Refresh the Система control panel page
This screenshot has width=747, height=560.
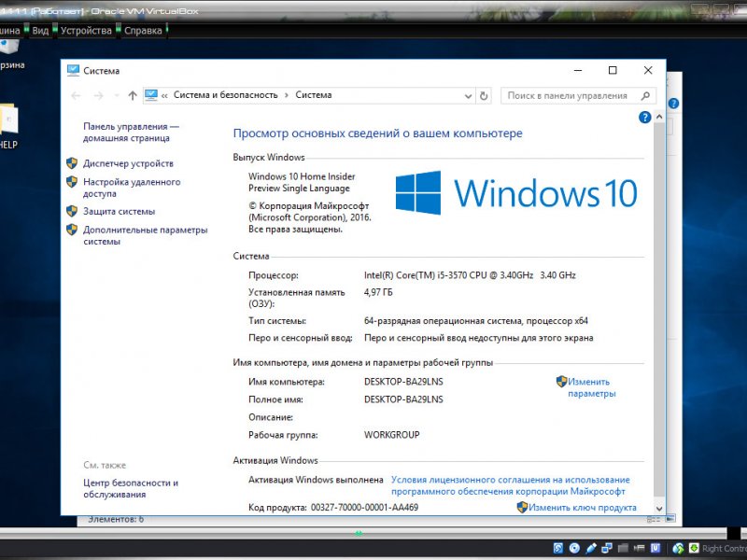pos(484,96)
